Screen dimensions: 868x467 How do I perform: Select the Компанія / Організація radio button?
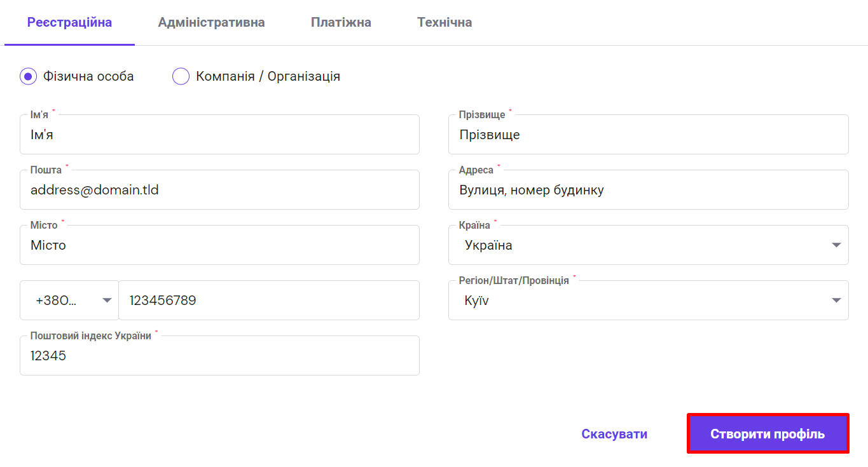[181, 77]
